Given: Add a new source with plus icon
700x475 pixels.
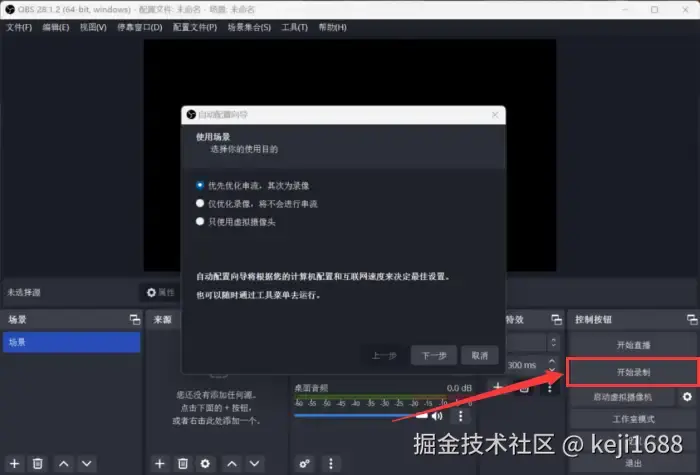Looking at the screenshot, I should coord(159,464).
